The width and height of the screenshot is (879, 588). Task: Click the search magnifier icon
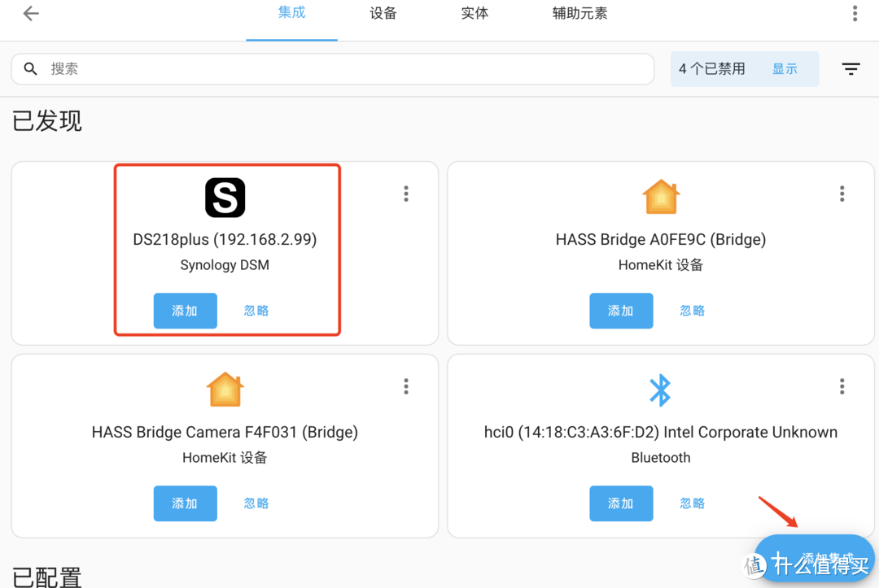pyautogui.click(x=31, y=69)
